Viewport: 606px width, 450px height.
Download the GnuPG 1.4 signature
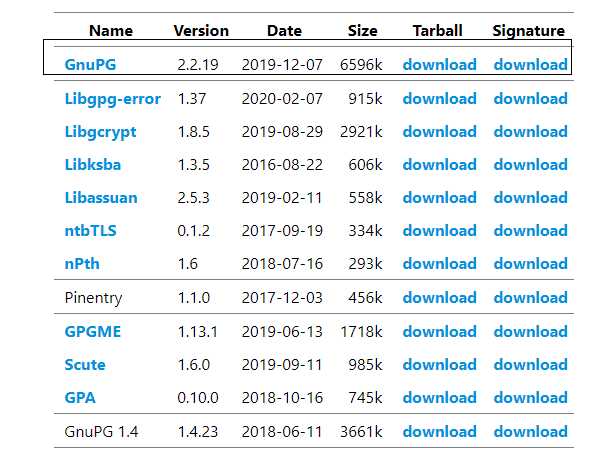[x=530, y=432]
